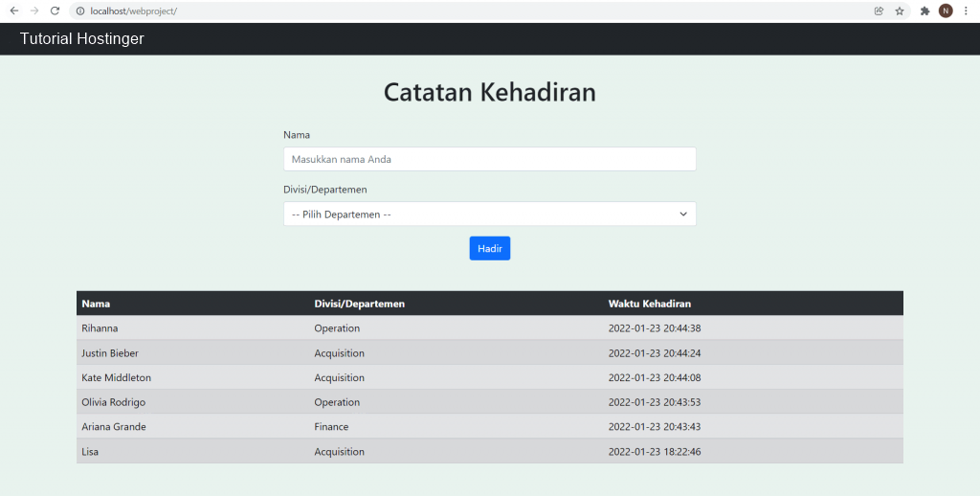980x496 pixels.
Task: Click the Divisi/Departemen column header
Action: tap(359, 304)
